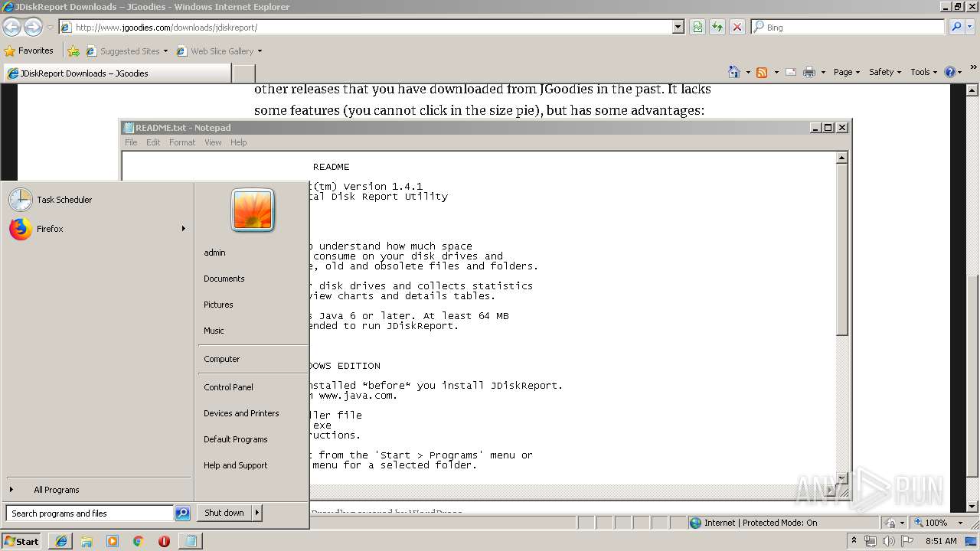Image resolution: width=980 pixels, height=551 pixels.
Task: Click the URL address bar field
Action: (x=372, y=27)
